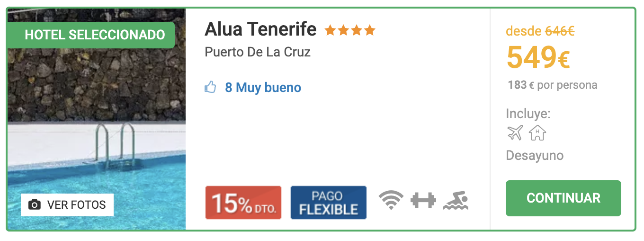Click the camera icon beside Ver Fotos

pos(34,205)
